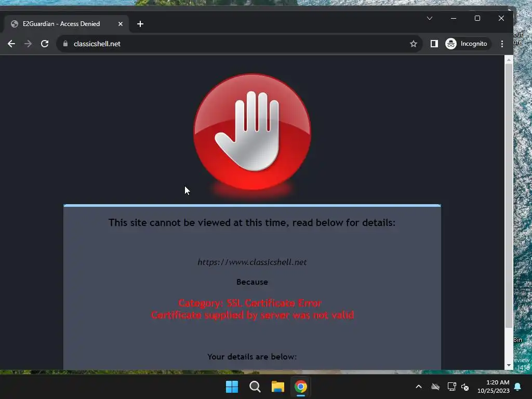Viewport: 532px width, 399px height.
Task: Open the network status tray icon
Action: pyautogui.click(x=451, y=387)
